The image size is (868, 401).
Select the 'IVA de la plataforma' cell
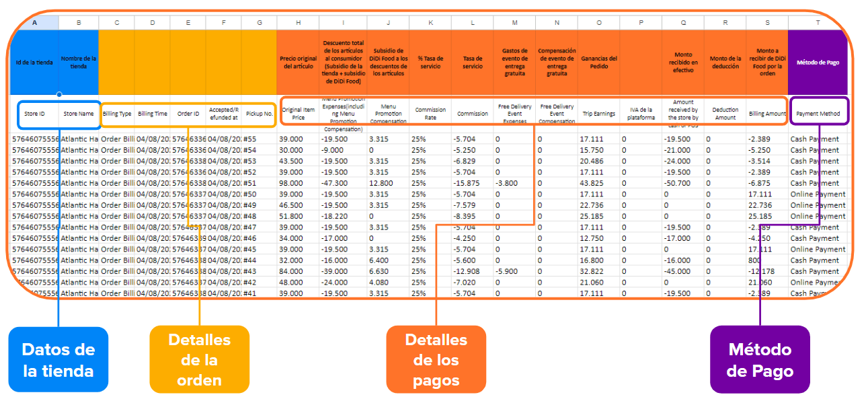tap(641, 114)
